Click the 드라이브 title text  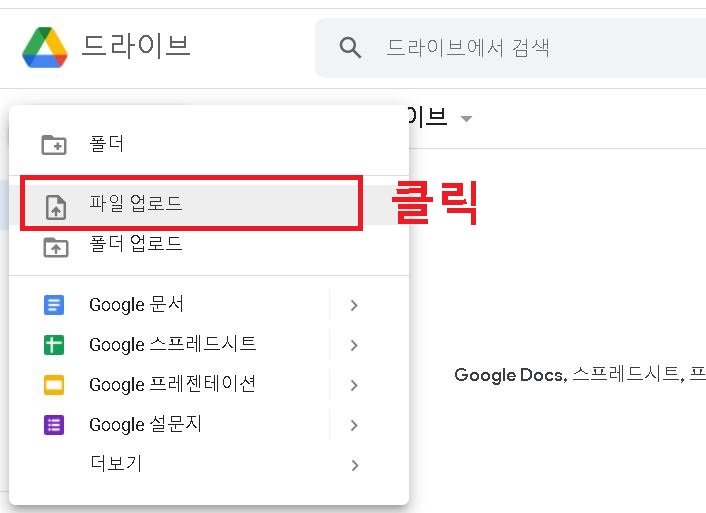tap(136, 46)
